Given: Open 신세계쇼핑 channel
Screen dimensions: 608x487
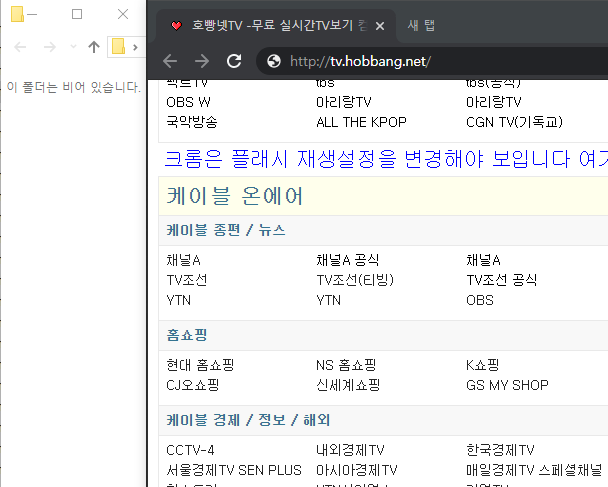Looking at the screenshot, I should pyautogui.click(x=348, y=385).
